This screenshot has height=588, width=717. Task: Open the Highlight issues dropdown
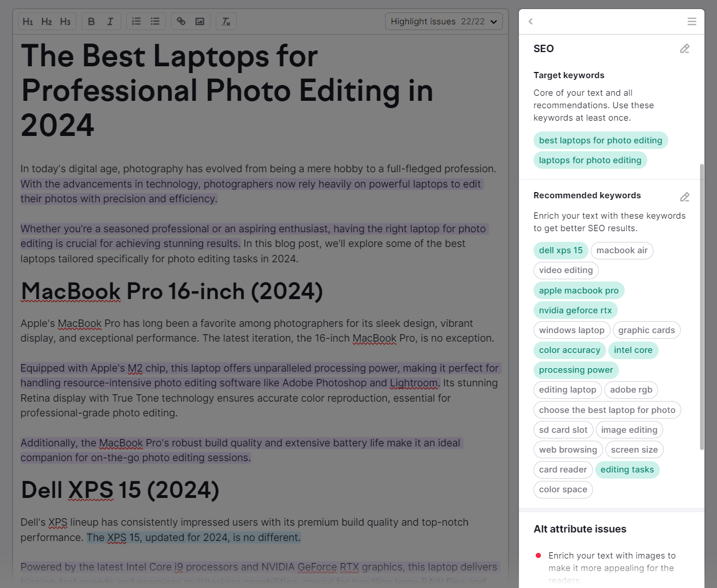tap(443, 21)
